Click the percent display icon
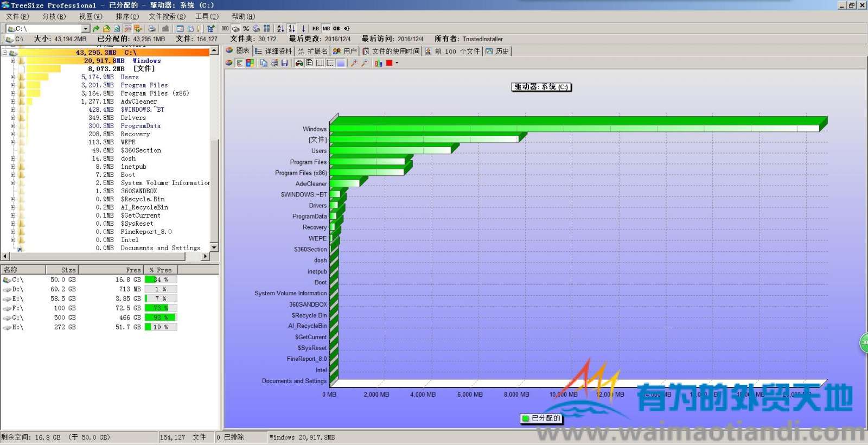868x445 pixels. click(x=246, y=29)
